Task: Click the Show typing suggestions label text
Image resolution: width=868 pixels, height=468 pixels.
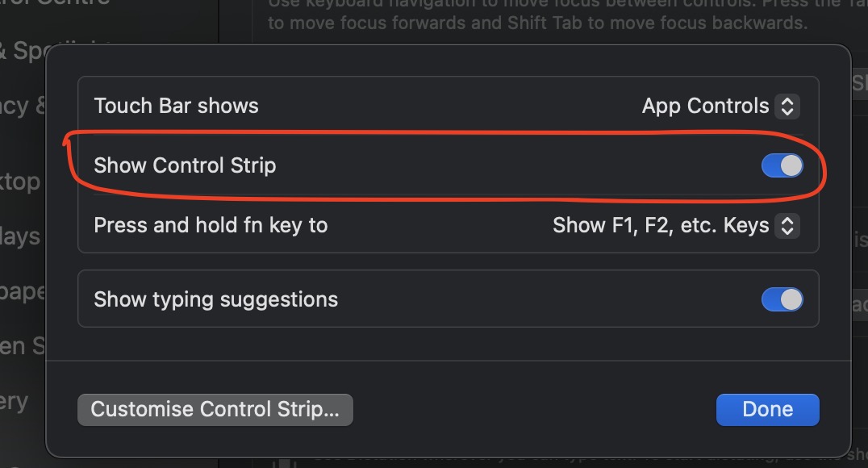Action: coord(215,299)
